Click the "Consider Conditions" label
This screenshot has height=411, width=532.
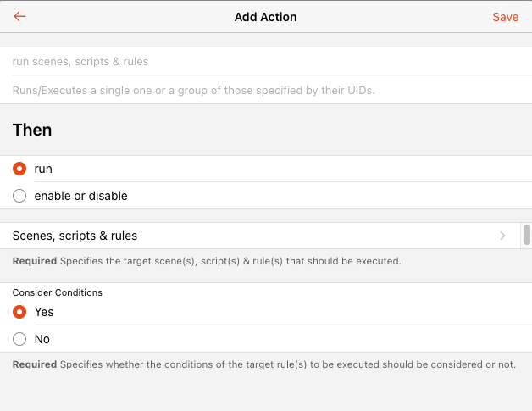coord(57,292)
